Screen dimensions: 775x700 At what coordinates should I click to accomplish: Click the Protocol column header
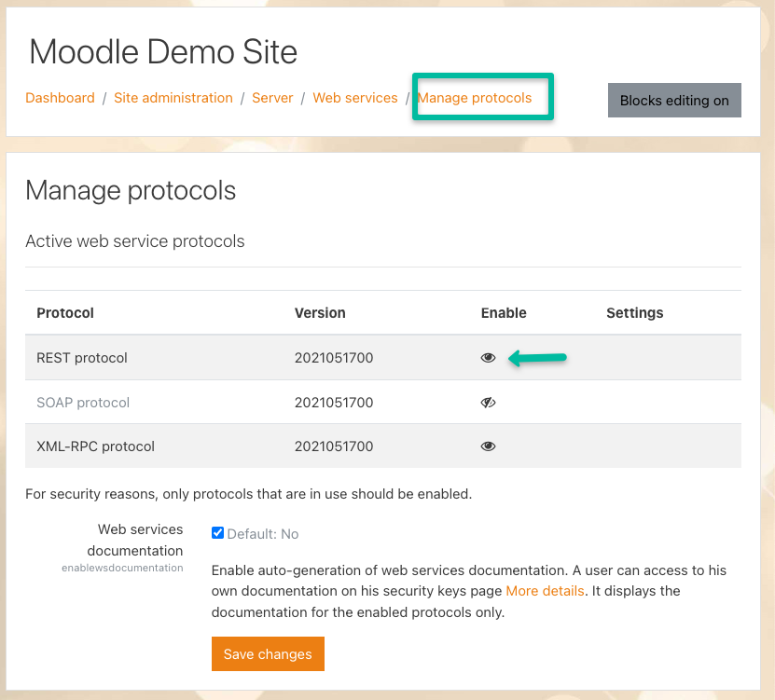[65, 312]
